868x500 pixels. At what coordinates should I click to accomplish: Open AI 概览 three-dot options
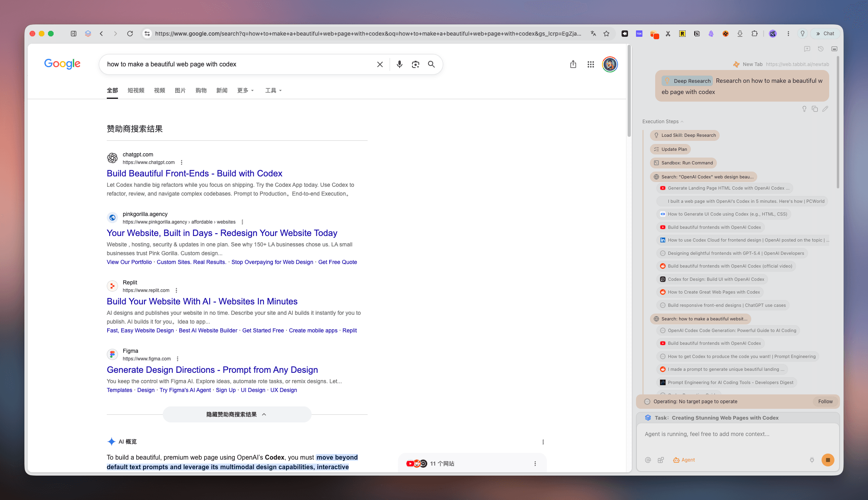point(543,442)
